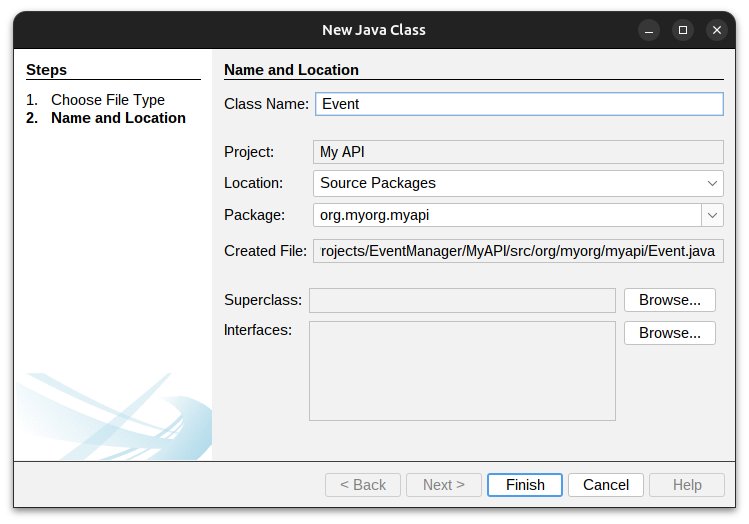Select the Superclass text field
This screenshot has width=749, height=524.
[462, 300]
